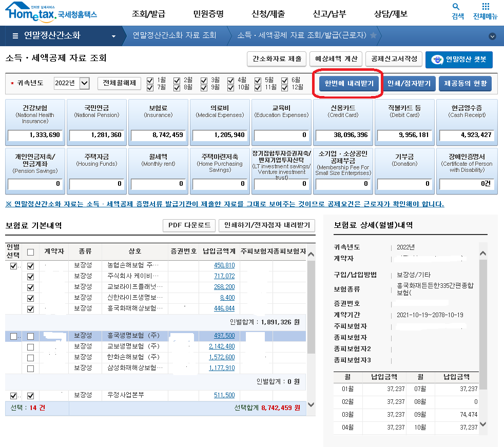Open the 497,500 amount link
Screen dimensions: 504x447
click(224, 336)
